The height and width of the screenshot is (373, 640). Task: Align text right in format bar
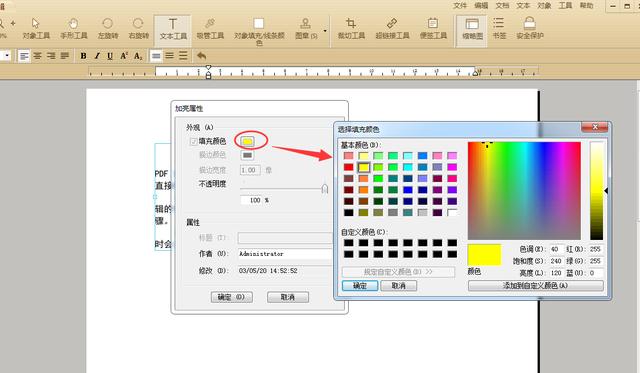coord(51,56)
